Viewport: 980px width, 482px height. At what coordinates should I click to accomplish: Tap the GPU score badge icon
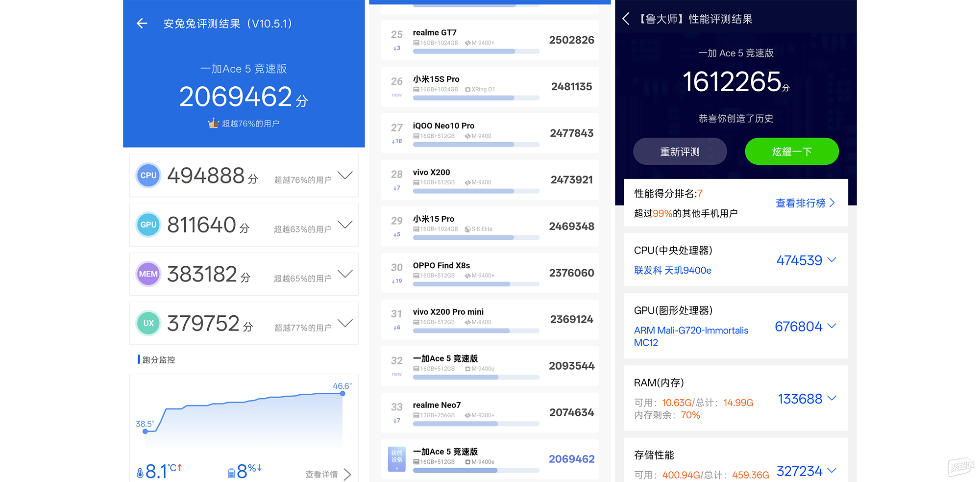pyautogui.click(x=148, y=225)
